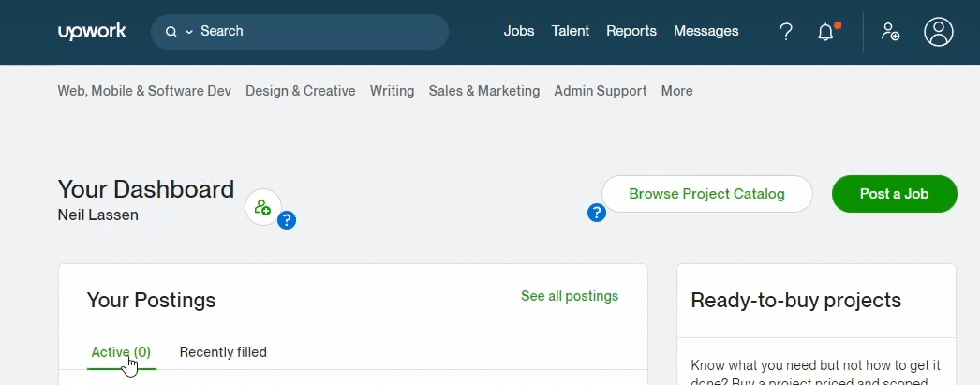The height and width of the screenshot is (385, 980).
Task: Expand the More categories menu
Action: point(676,91)
